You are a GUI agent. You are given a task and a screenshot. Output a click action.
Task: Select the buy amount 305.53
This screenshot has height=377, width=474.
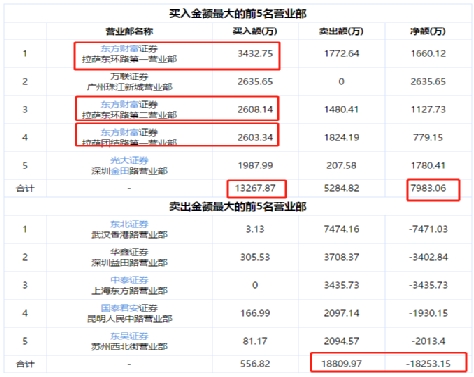coord(255,257)
